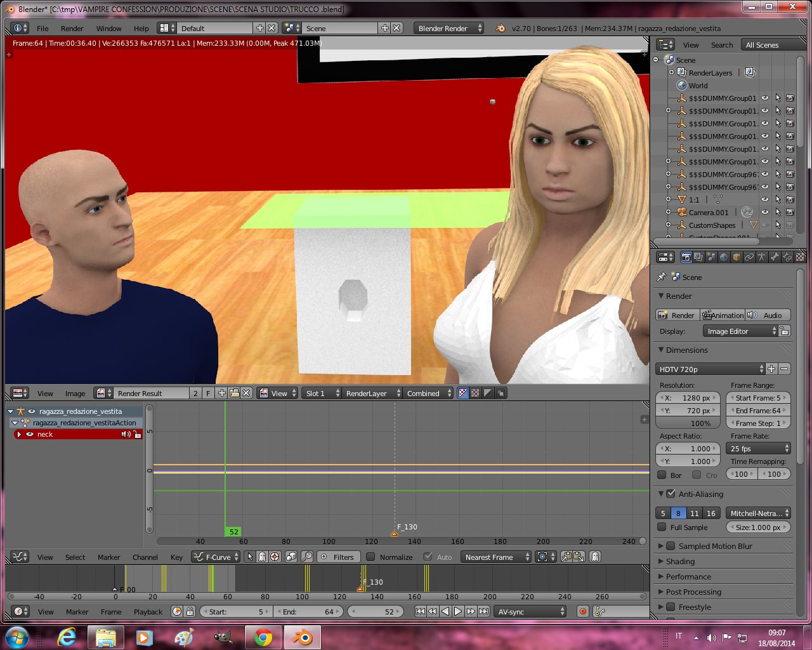Click the pin icon beside Scene
Viewport: 812px width, 650px height.
[x=661, y=277]
